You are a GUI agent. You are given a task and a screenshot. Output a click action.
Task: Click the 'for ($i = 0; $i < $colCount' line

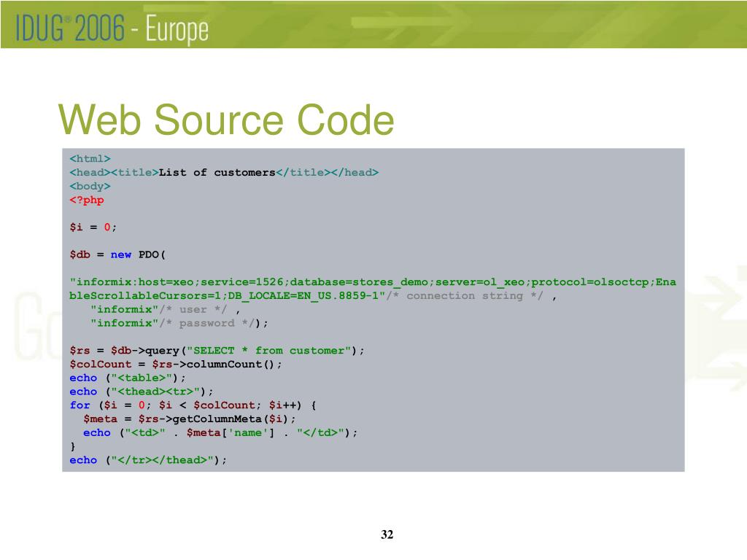[x=193, y=405]
